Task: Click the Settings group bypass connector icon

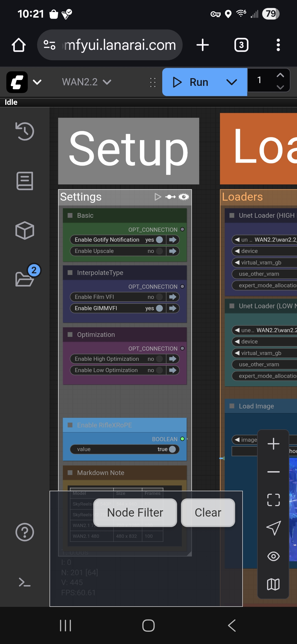Action: tap(170, 197)
